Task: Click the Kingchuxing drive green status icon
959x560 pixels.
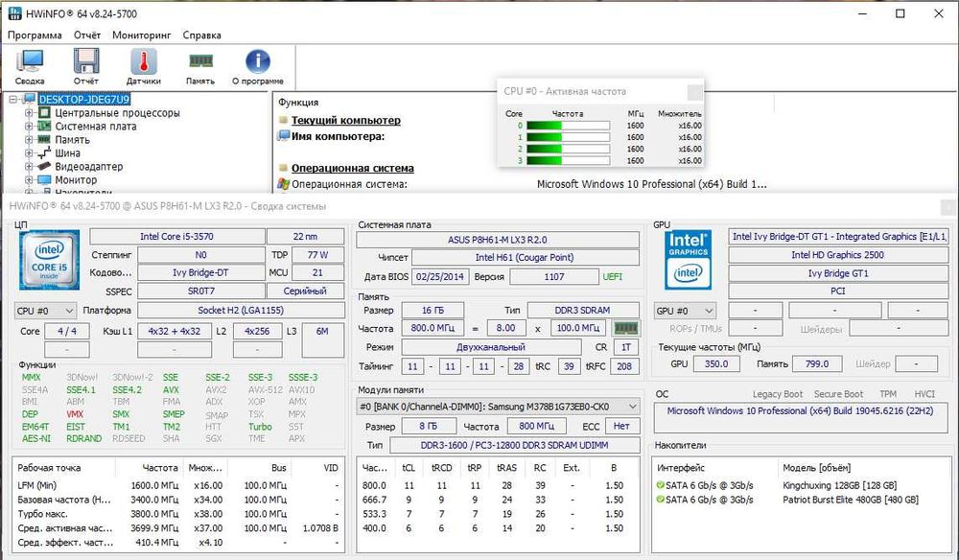Action: (x=660, y=485)
